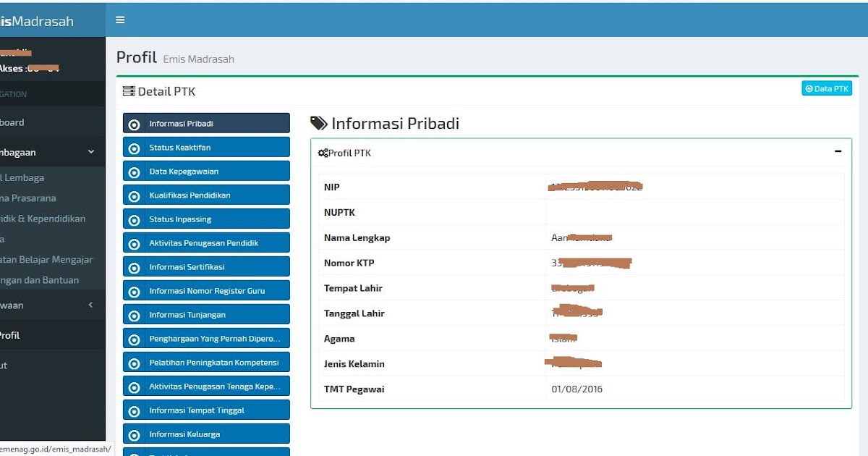Toggle the hamburger sidebar menu icon
The width and height of the screenshot is (868, 456).
[x=120, y=20]
